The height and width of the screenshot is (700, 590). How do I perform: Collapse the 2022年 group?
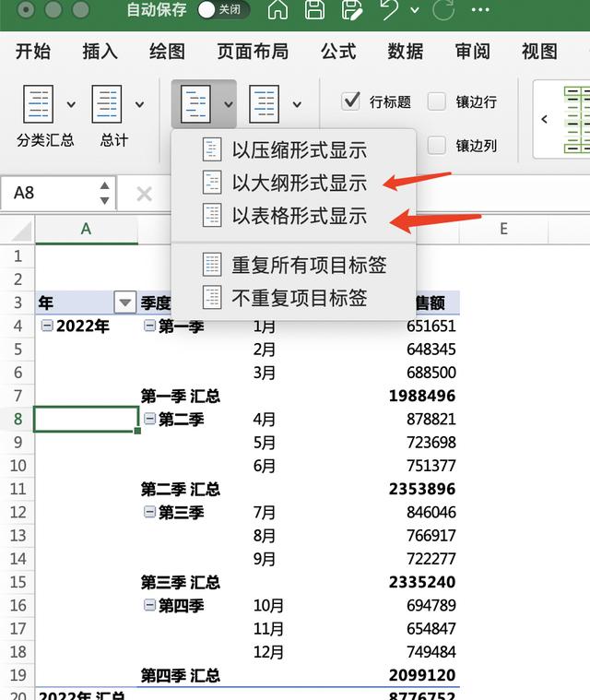point(47,326)
